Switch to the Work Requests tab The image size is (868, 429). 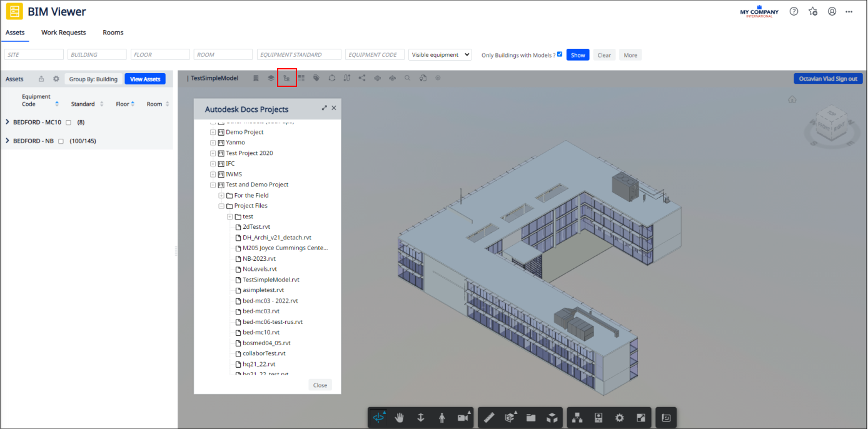tap(64, 33)
